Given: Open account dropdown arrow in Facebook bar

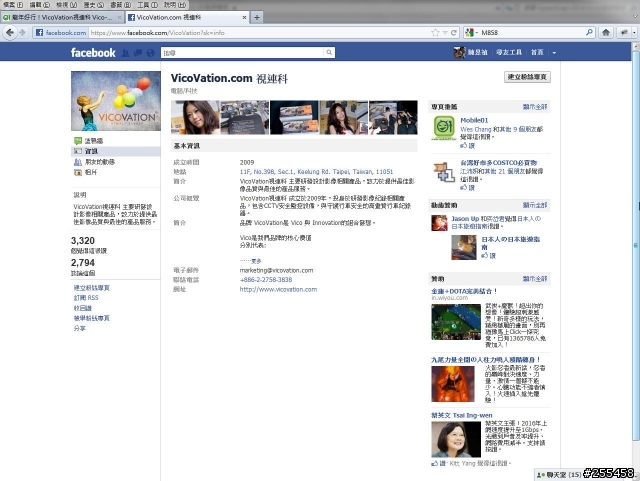Looking at the screenshot, I should [554, 53].
